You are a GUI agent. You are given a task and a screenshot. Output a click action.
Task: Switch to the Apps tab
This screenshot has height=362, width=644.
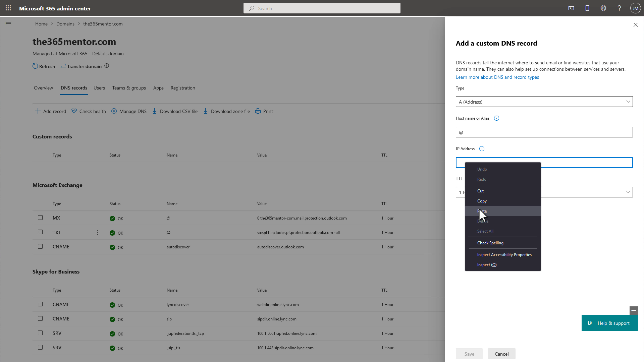(x=158, y=88)
